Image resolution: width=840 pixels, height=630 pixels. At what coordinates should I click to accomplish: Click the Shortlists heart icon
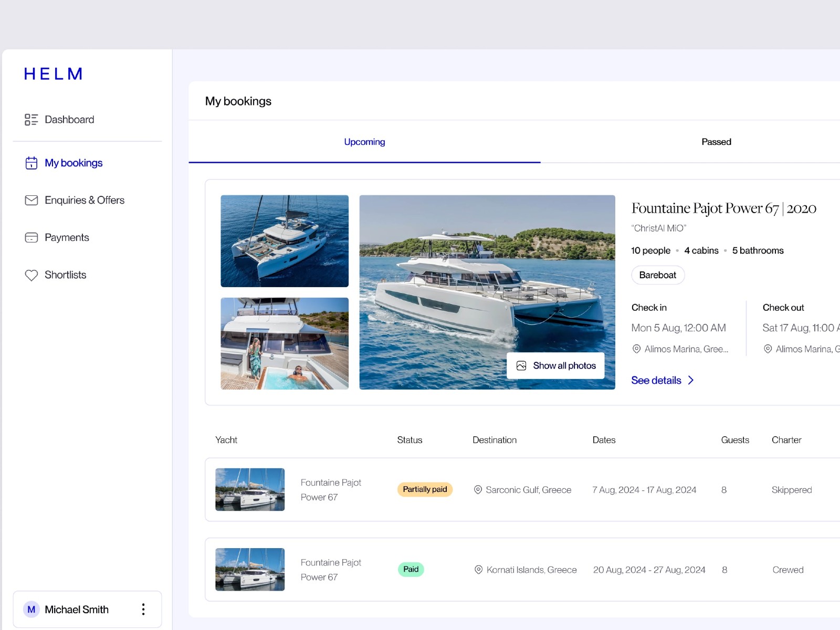click(x=31, y=275)
